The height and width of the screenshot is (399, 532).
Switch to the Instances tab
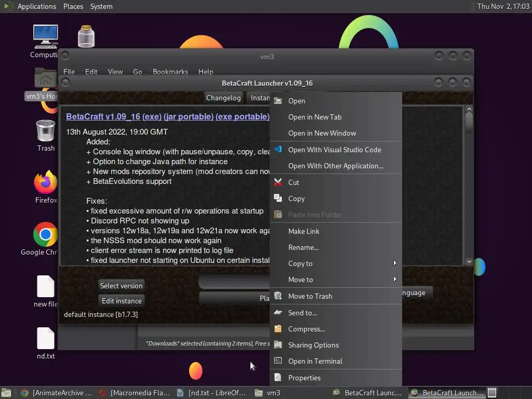coord(259,98)
